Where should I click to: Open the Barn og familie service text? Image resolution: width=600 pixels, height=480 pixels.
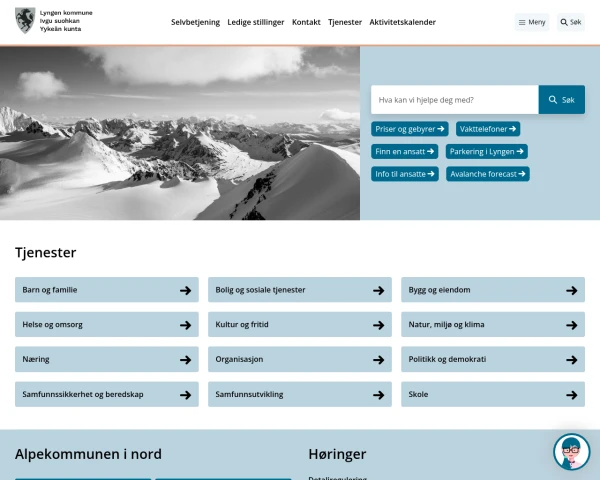[x=50, y=290]
